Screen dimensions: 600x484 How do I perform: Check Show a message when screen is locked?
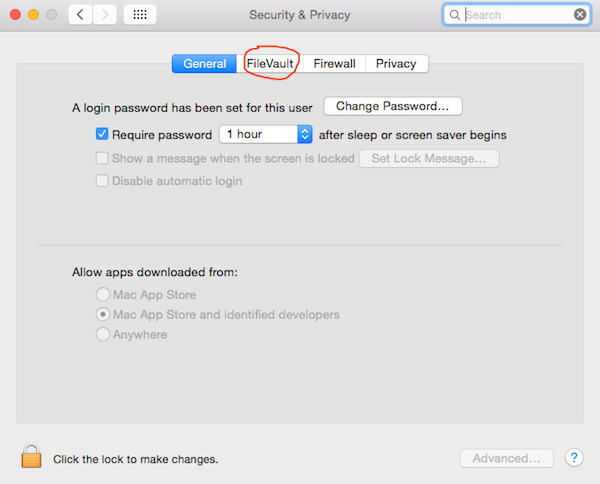[x=102, y=158]
